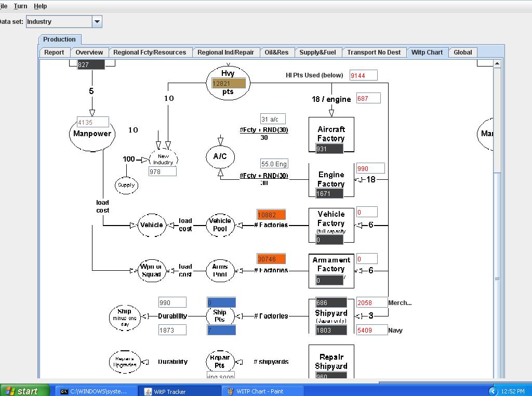This screenshot has height=396, width=532.
Task: Open the Turn menu
Action: pyautogui.click(x=20, y=6)
